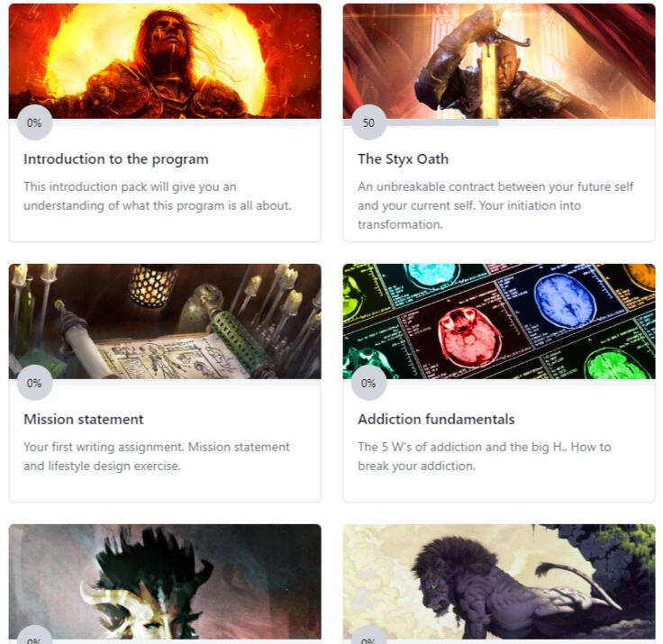Select the colorful brain scans thumbnail
The height and width of the screenshot is (644, 663).
tap(499, 321)
